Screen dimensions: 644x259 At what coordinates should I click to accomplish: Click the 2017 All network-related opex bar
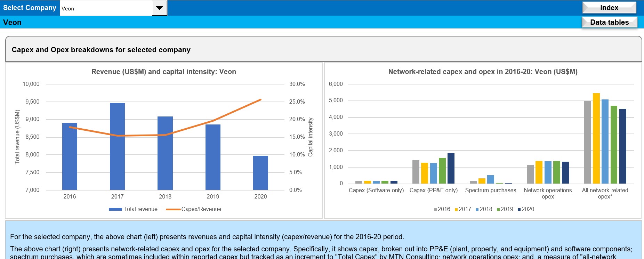pyautogui.click(x=596, y=138)
